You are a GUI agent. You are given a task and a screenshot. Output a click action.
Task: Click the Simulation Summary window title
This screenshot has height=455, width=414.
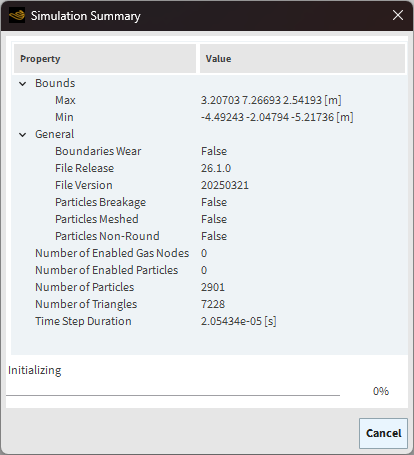click(86, 16)
